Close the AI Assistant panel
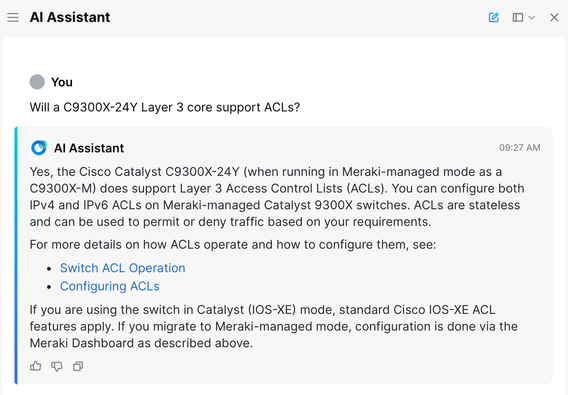 click(554, 17)
